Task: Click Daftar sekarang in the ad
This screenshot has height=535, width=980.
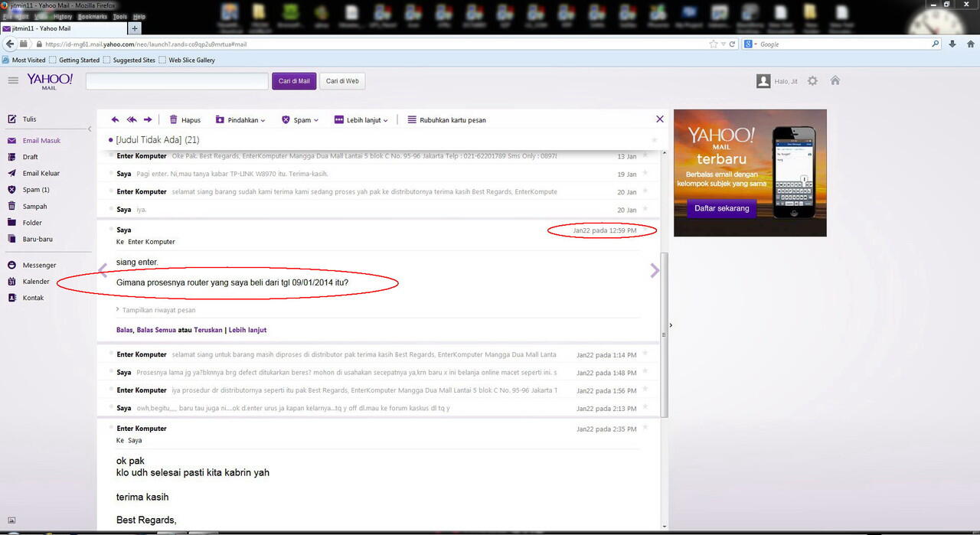Action: pyautogui.click(x=722, y=208)
